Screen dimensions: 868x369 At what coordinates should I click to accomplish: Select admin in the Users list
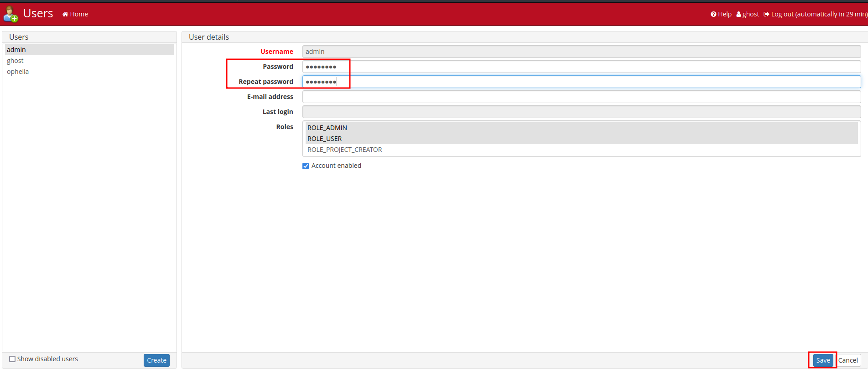coord(89,50)
